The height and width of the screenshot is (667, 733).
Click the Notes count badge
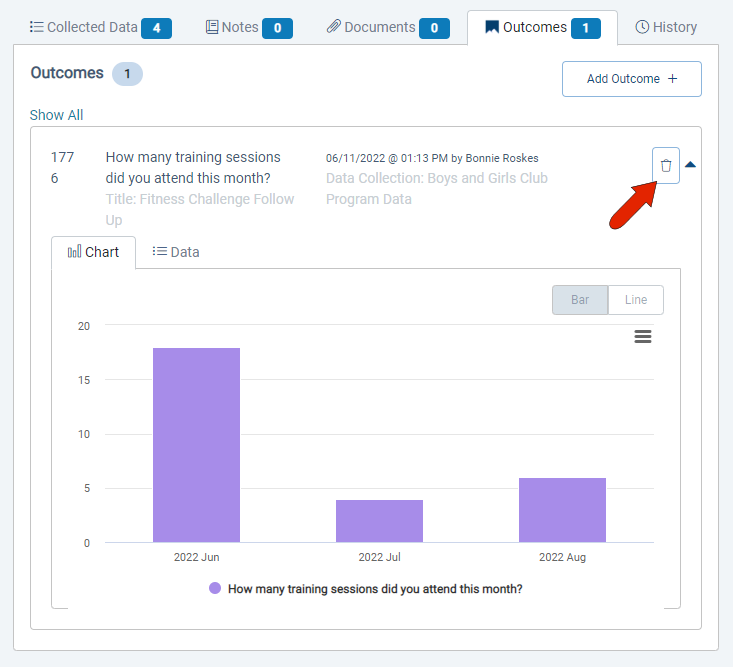tap(277, 28)
